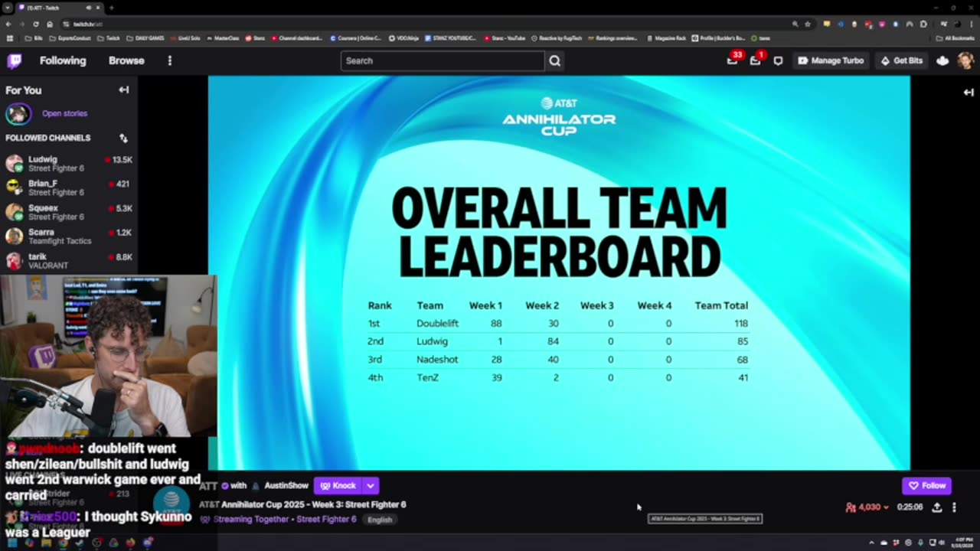Click the Knock button
980x551 pixels.
tap(338, 485)
